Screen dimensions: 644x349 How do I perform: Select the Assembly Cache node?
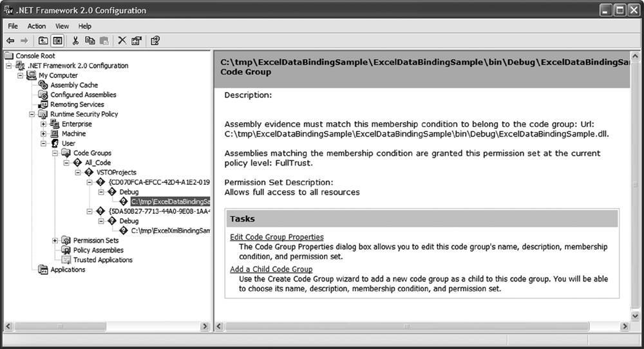(x=74, y=85)
